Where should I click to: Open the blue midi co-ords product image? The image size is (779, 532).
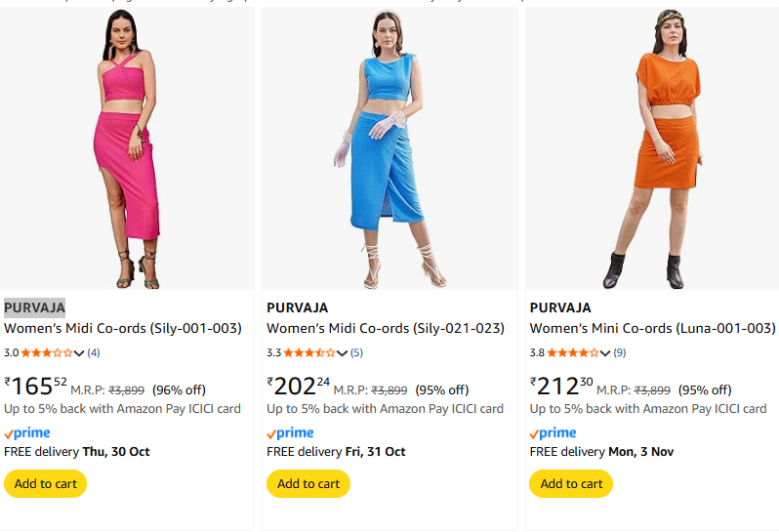coord(389,148)
